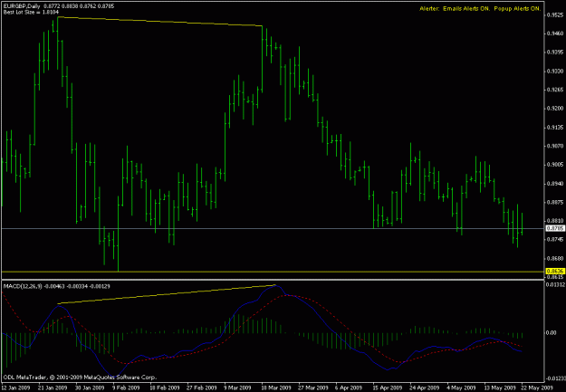
Task: Click the yellow 0.8636 price level tag
Action: 555,271
